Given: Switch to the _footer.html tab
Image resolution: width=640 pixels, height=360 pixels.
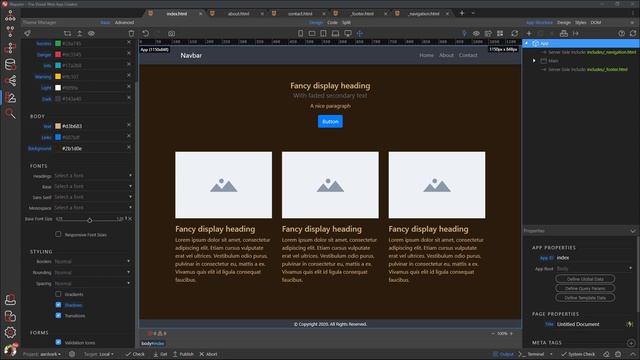Looking at the screenshot, I should 362,13.
